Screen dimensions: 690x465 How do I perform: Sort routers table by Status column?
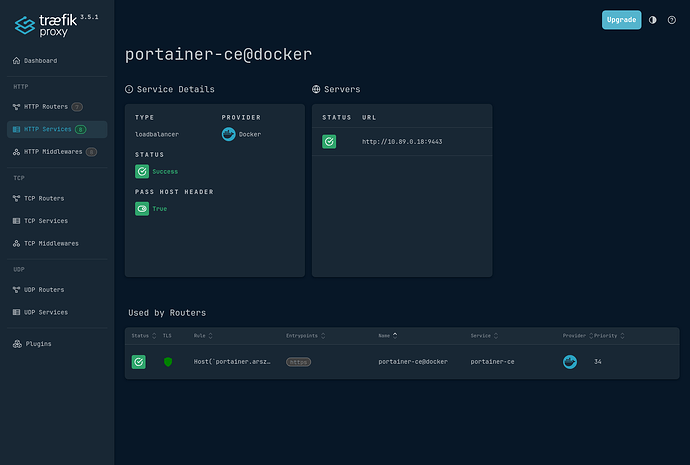coord(142,336)
